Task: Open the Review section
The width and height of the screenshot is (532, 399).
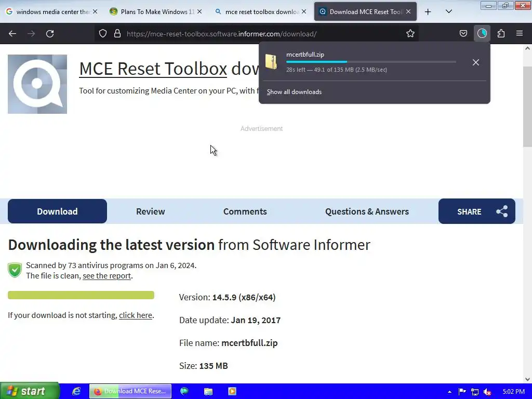Action: (150, 211)
